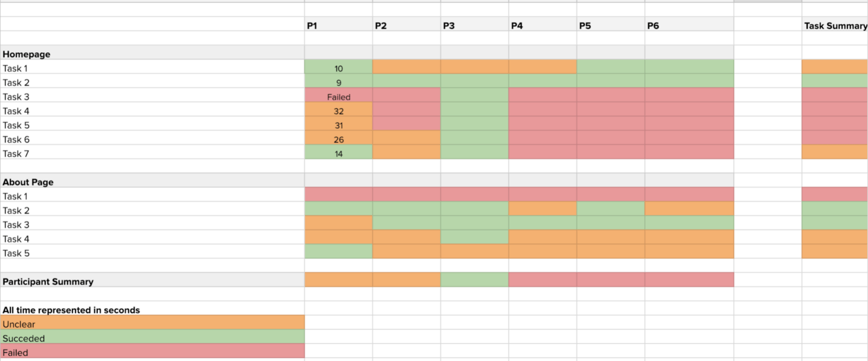Screen dimensions: 868x361
Task: Select the P1 cell showing 31
Action: [x=339, y=125]
